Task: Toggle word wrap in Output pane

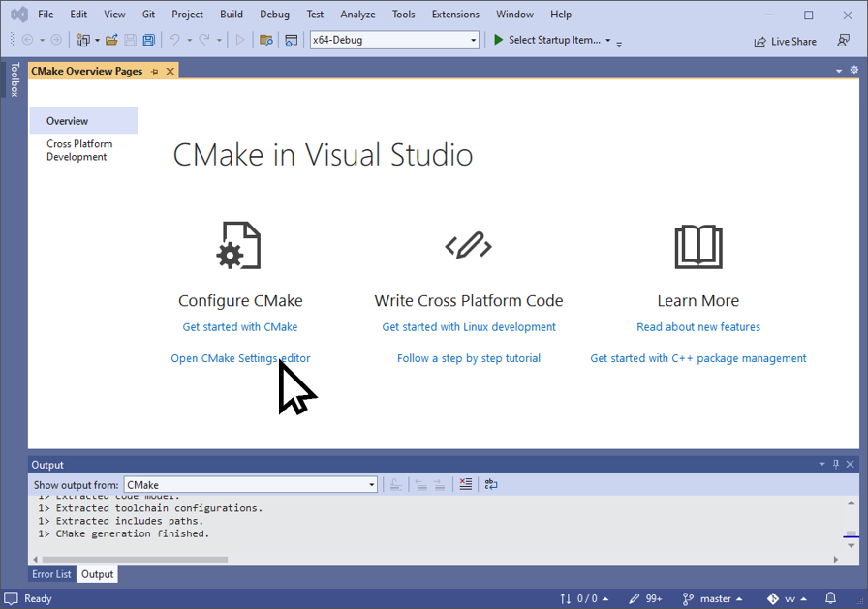Action: point(491,484)
